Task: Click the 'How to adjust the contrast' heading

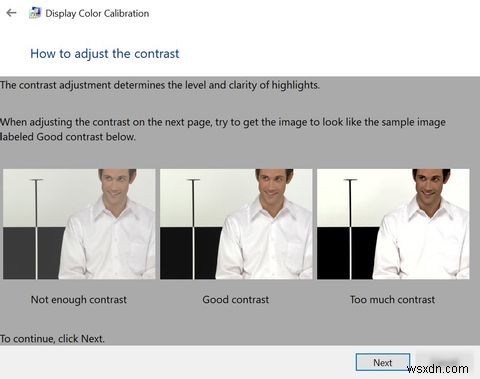Action: tap(105, 54)
